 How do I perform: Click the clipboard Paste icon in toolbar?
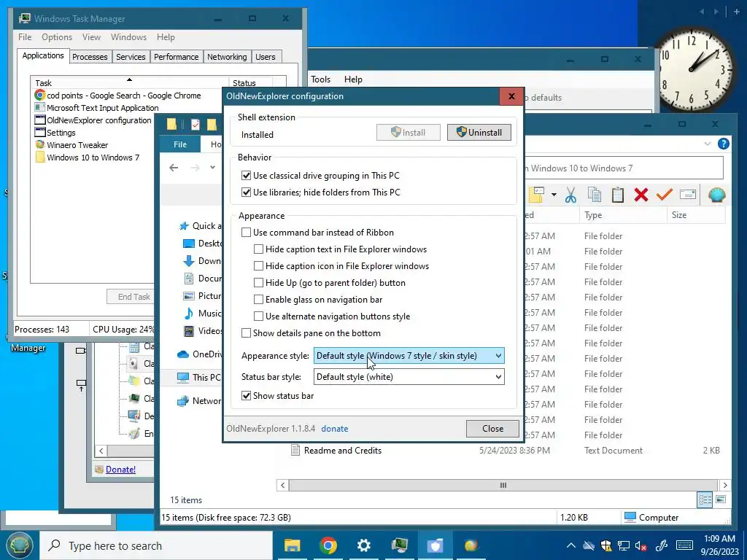[618, 195]
